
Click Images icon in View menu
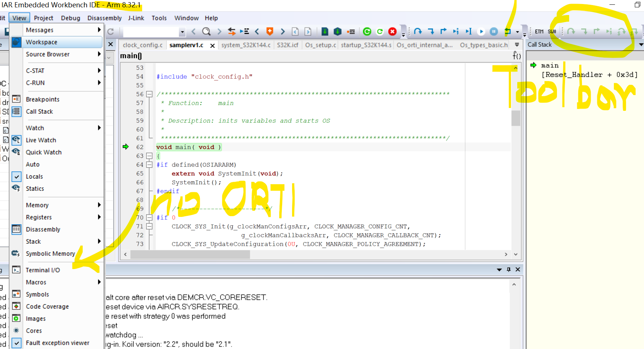pyautogui.click(x=16, y=318)
